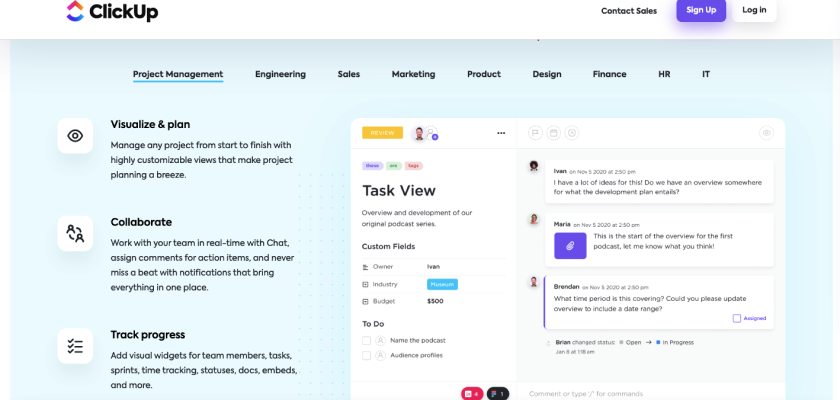Viewport: 840px width, 400px height.
Task: Click the Collaborate people icon
Action: [75, 234]
